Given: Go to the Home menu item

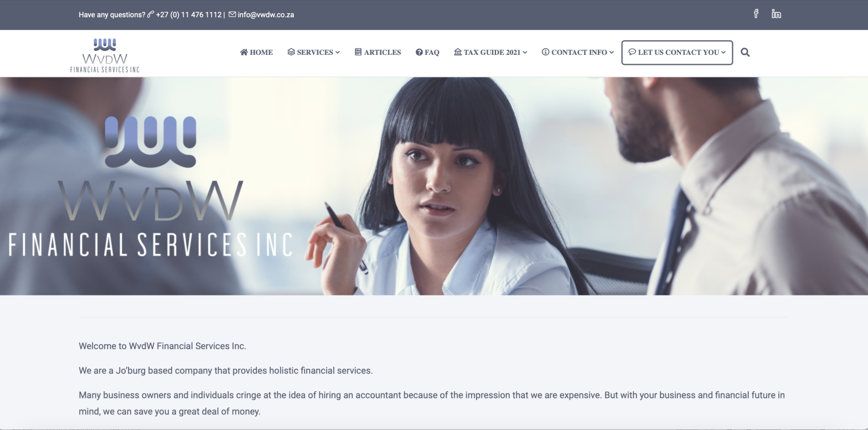Looking at the screenshot, I should 256,53.
